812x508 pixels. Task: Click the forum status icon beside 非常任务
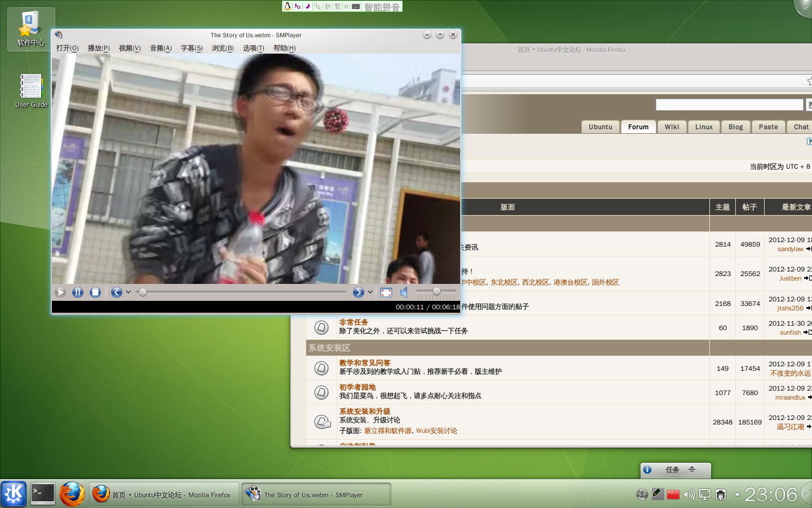(x=321, y=327)
